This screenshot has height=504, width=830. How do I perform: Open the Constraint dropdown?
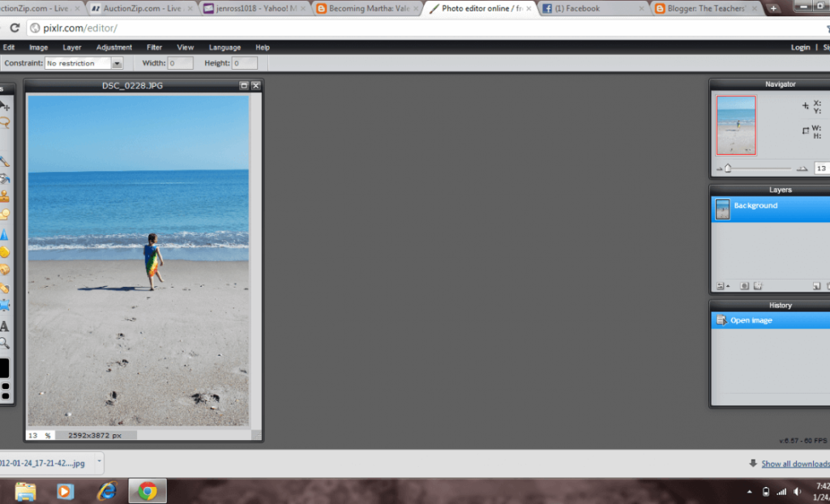pos(118,63)
